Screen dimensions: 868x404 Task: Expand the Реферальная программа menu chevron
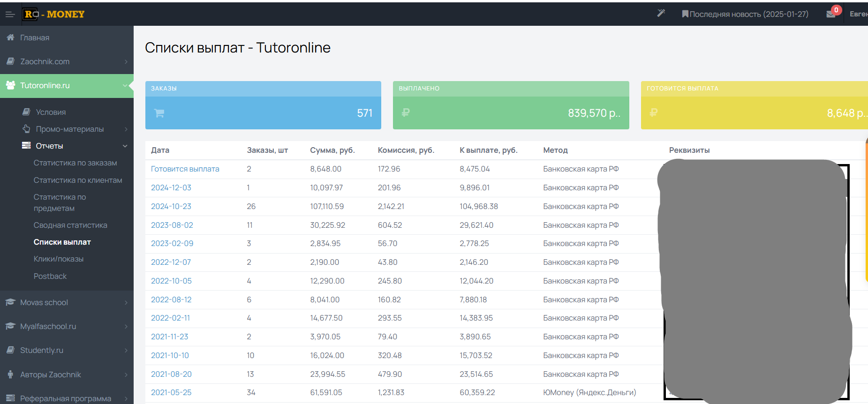(x=126, y=399)
